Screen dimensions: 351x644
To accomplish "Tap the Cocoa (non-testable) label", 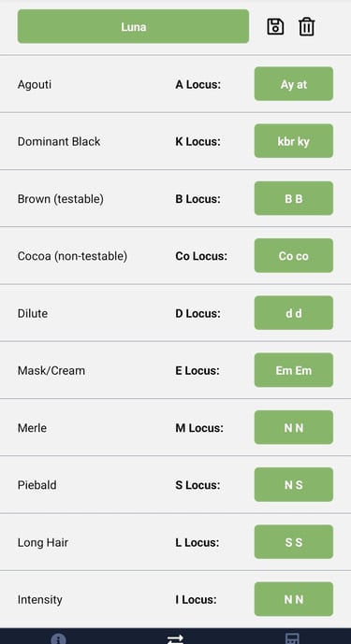I will [x=72, y=256].
